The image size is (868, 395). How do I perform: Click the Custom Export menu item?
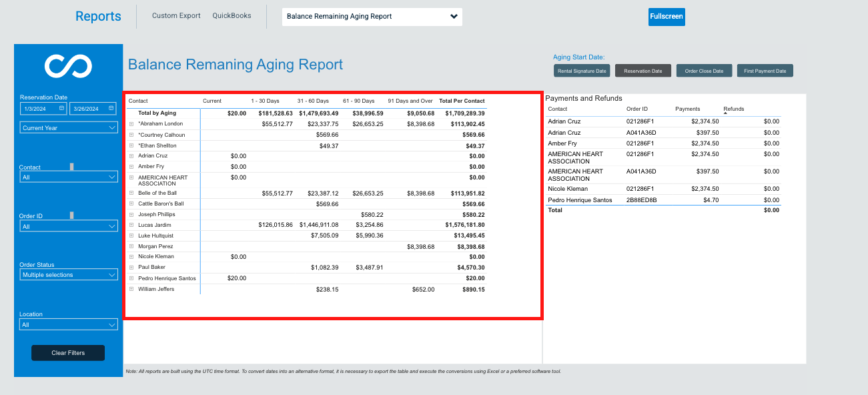point(176,15)
